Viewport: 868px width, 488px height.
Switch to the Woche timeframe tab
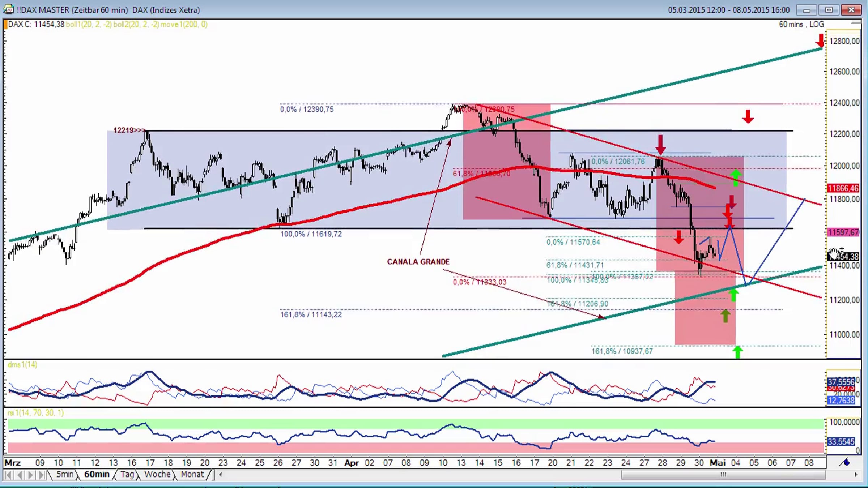pyautogui.click(x=157, y=474)
